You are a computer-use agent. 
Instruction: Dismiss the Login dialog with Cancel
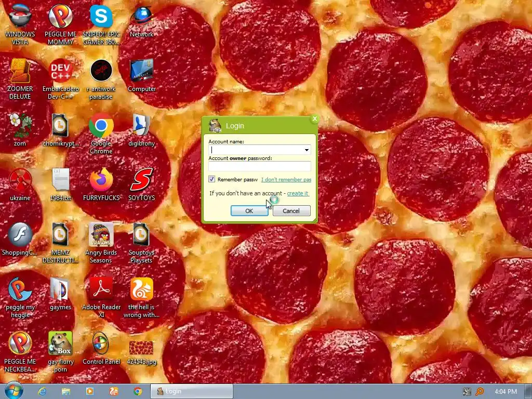291,211
